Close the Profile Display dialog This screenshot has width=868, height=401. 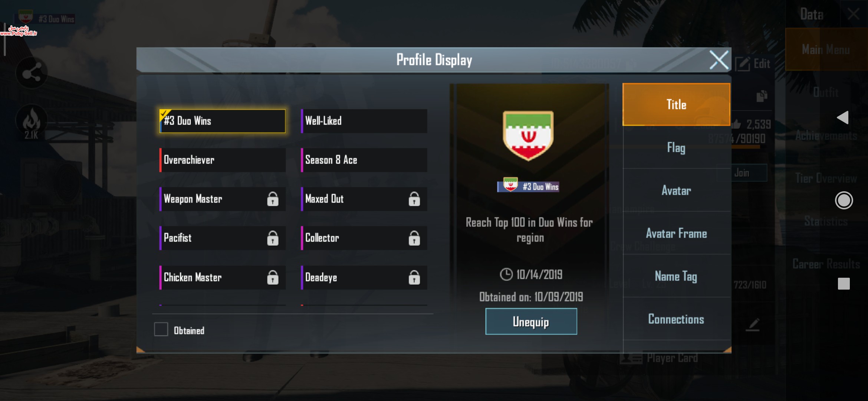719,60
